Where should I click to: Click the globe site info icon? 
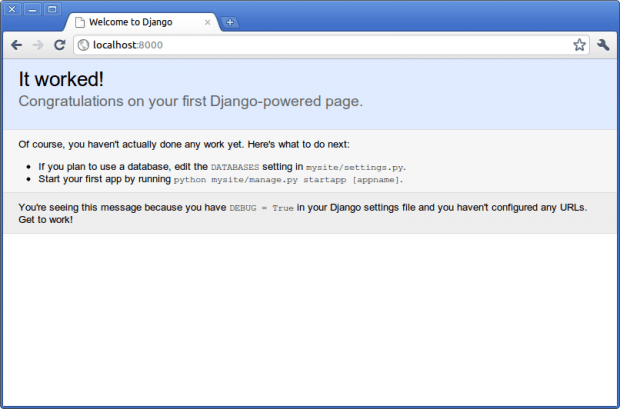click(83, 45)
